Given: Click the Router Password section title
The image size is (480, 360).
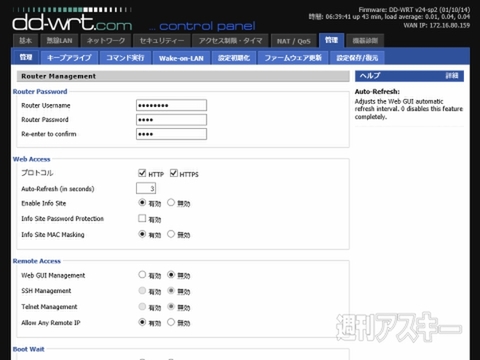Looking at the screenshot, I should pos(40,91).
